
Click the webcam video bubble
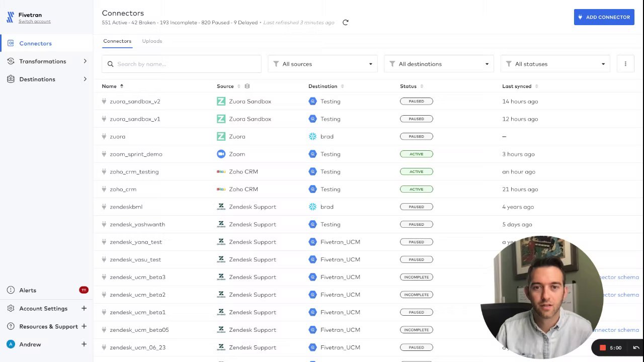542,297
